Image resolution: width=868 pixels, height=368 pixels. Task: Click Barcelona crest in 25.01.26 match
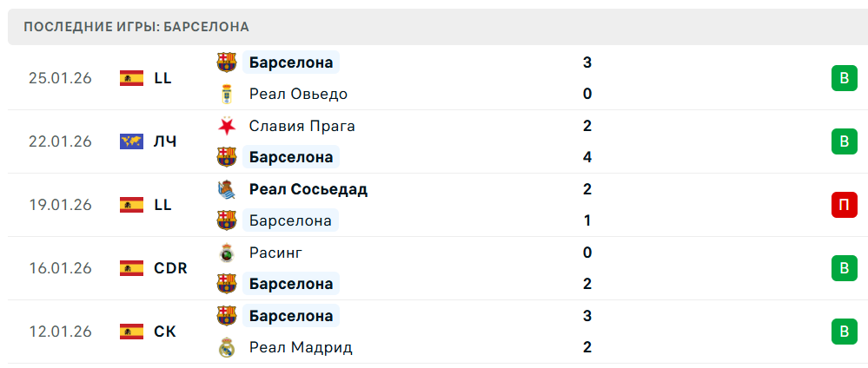227,62
